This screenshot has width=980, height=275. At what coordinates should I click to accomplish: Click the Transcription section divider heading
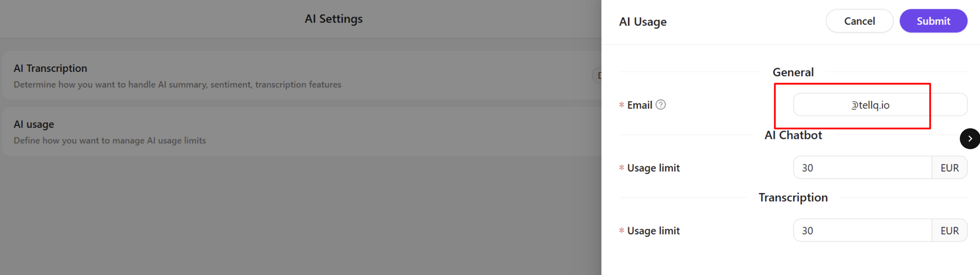793,197
